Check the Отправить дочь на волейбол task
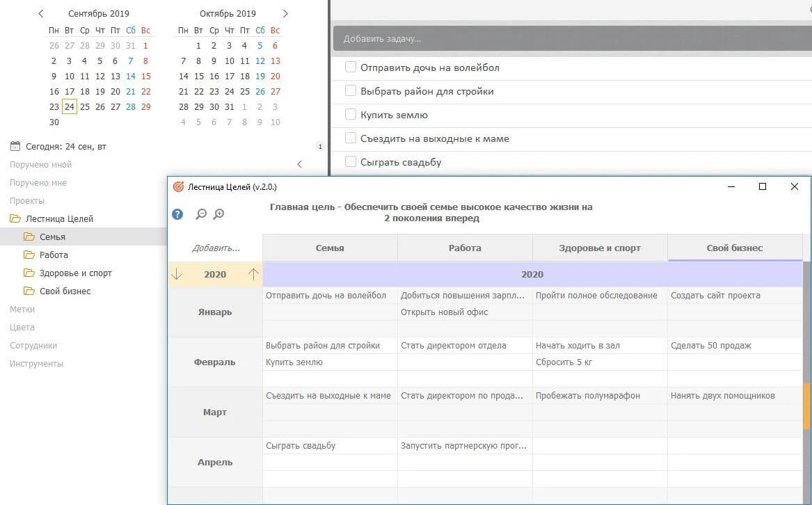This screenshot has height=505, width=812. [x=351, y=67]
